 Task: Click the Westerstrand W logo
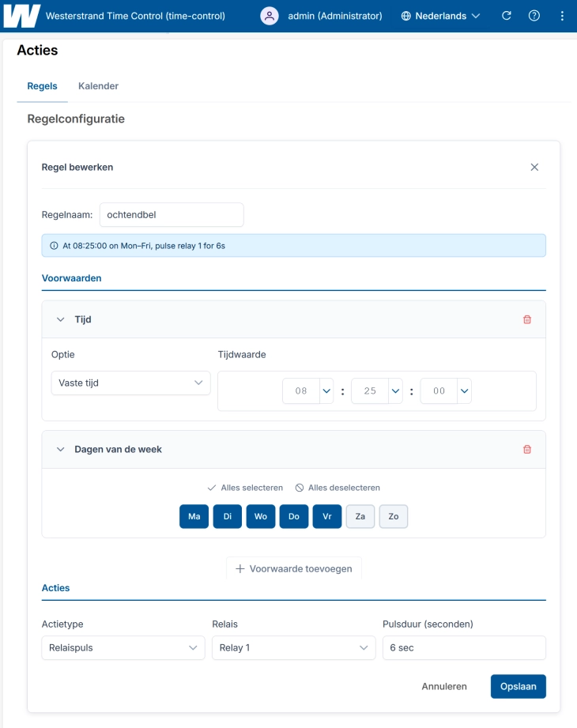tap(21, 16)
